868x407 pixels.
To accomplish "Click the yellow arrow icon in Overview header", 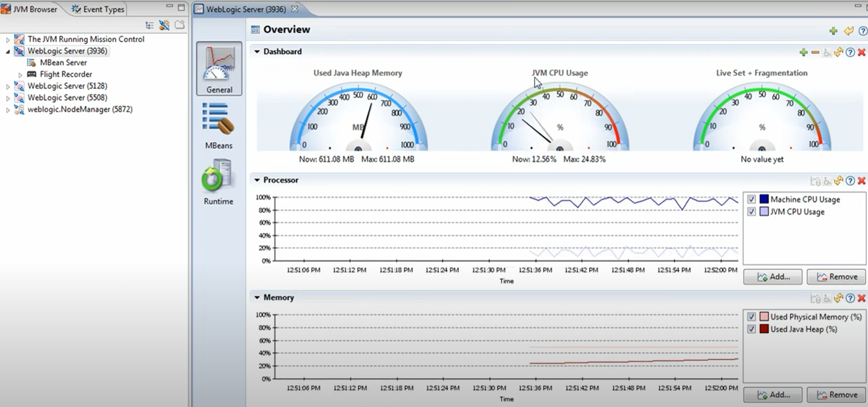I will click(x=848, y=31).
